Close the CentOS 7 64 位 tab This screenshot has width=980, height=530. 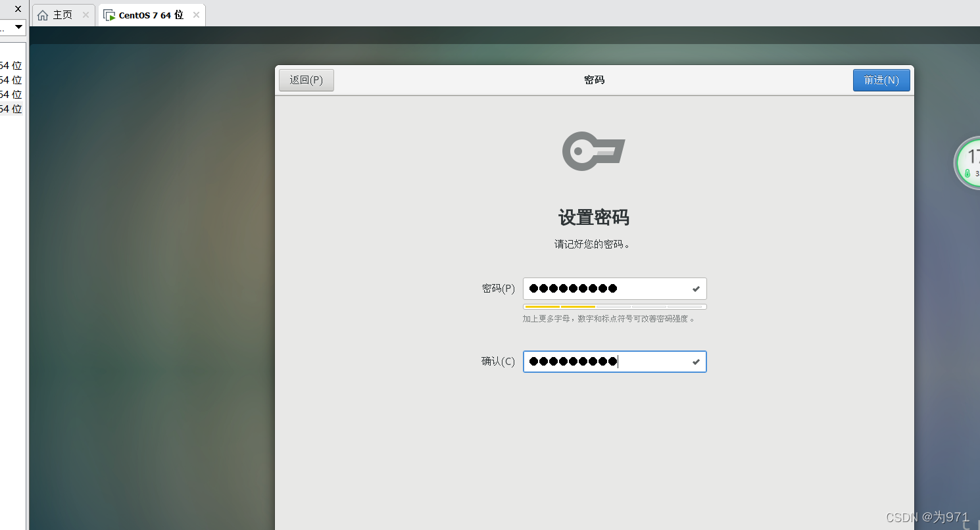tap(196, 15)
